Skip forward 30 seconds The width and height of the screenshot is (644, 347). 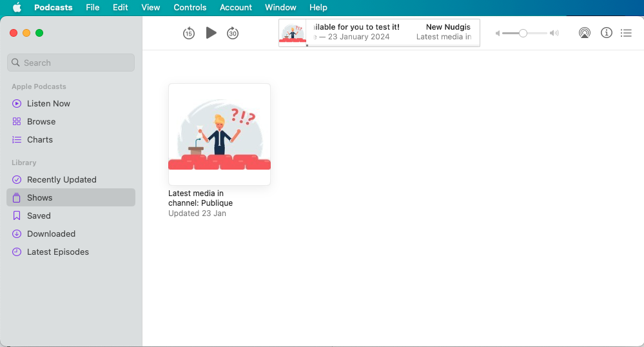[x=233, y=33]
